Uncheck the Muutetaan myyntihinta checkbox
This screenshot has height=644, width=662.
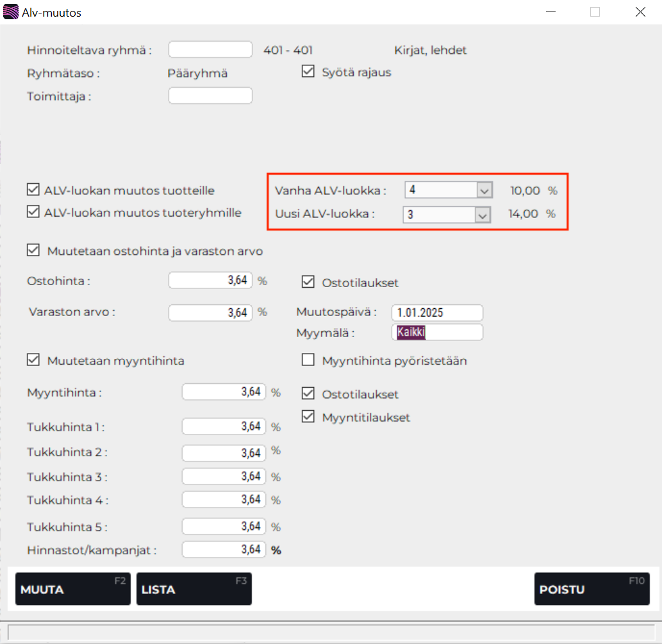pyautogui.click(x=33, y=360)
